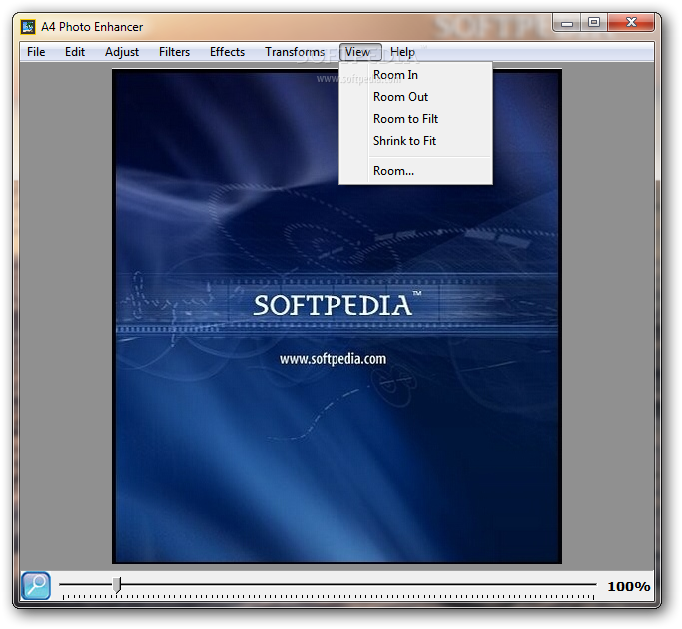682x629 pixels.
Task: Click the magnifier zoom icon
Action: [36, 586]
